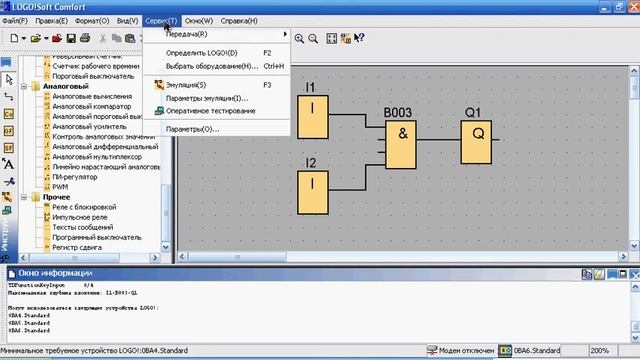The height and width of the screenshot is (360, 640).
Task: Open the GF basic functions tool
Action: click(9, 131)
